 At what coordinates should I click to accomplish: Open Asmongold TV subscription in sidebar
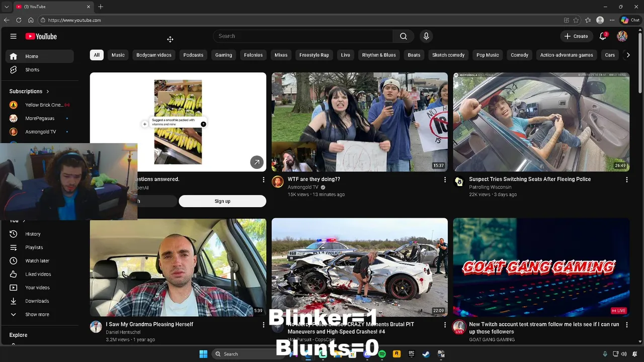[40, 132]
